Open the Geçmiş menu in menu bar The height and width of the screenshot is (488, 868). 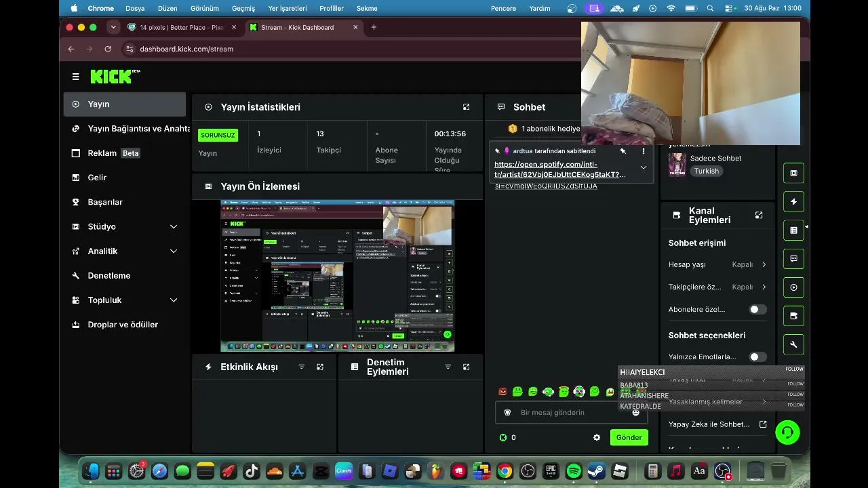[243, 8]
